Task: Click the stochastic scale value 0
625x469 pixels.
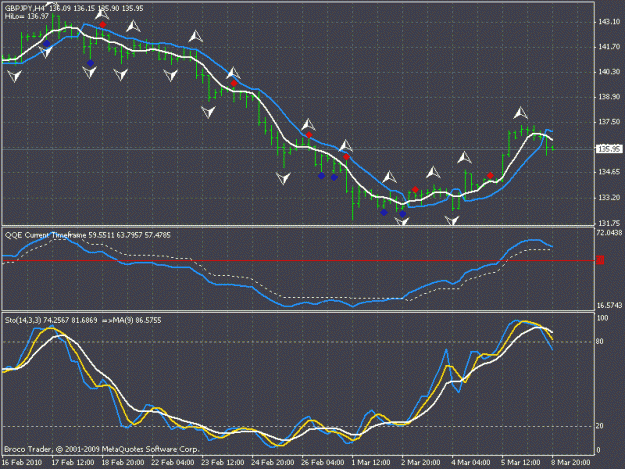Action: [x=598, y=450]
